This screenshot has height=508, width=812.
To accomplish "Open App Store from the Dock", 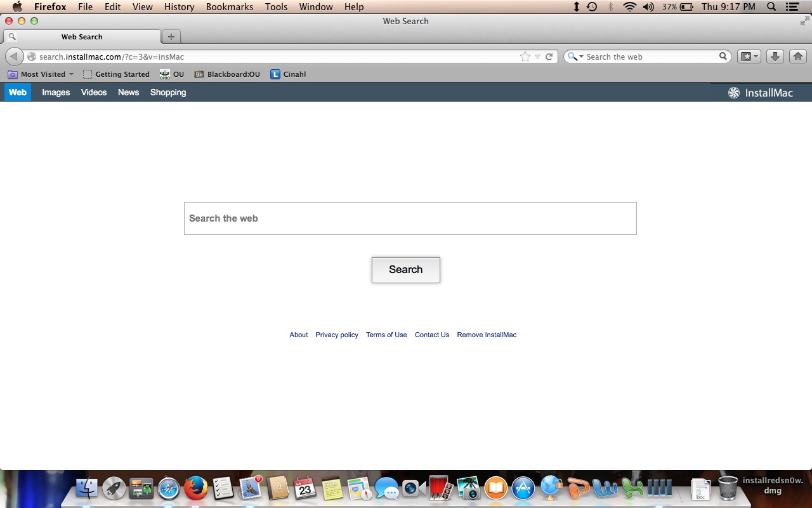I will (523, 488).
